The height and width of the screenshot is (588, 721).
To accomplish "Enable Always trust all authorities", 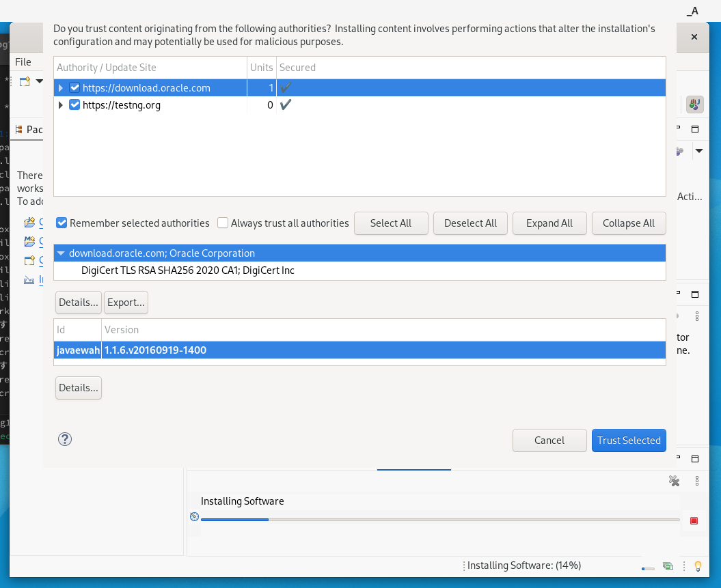I will pos(223,223).
